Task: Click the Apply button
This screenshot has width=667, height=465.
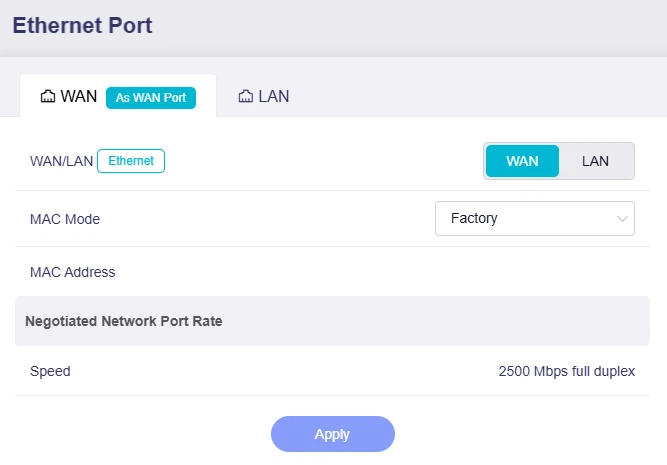Action: point(333,434)
